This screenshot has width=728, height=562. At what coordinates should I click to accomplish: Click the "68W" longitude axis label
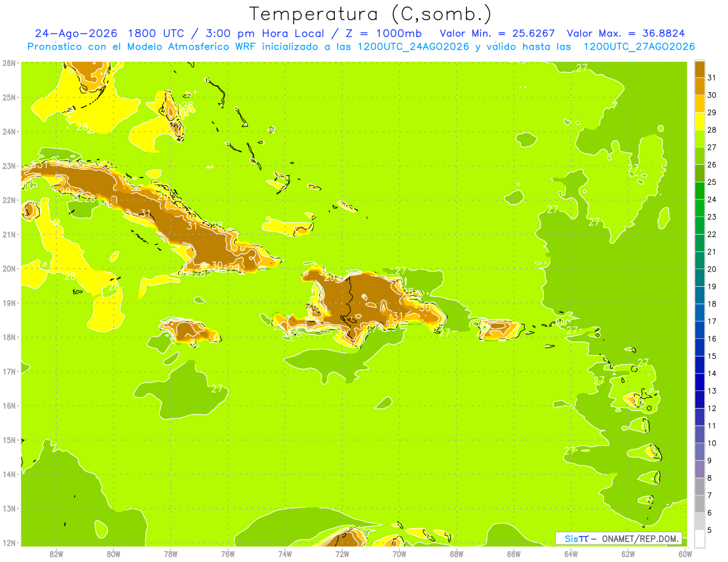pyautogui.click(x=457, y=554)
